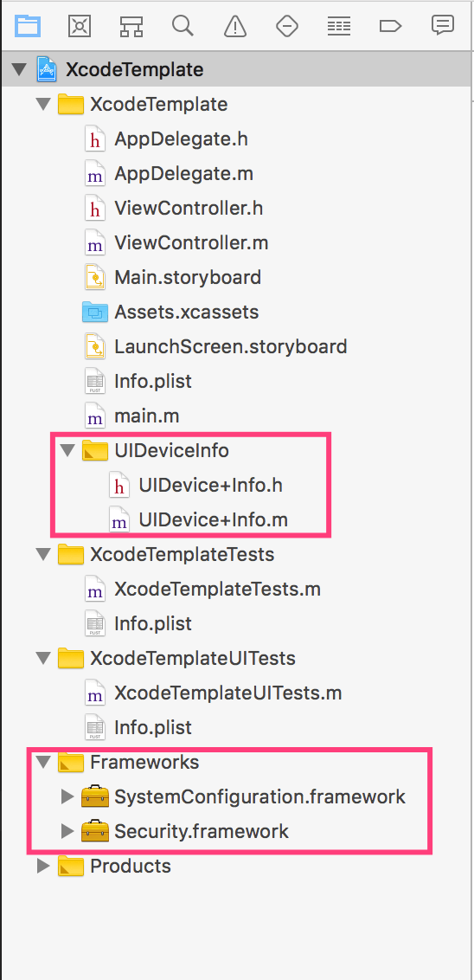Click the UIDevice+Info.h header icon
This screenshot has height=980, width=474.
pyautogui.click(x=119, y=485)
